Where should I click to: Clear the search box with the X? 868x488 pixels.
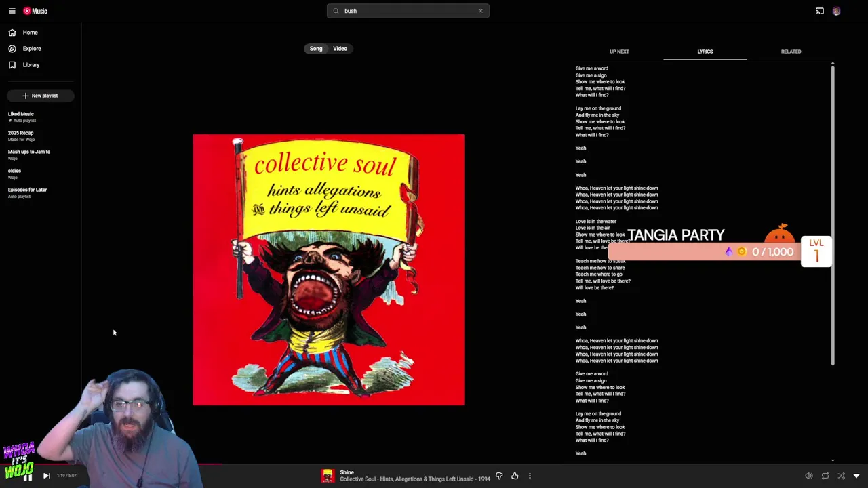coord(481,11)
